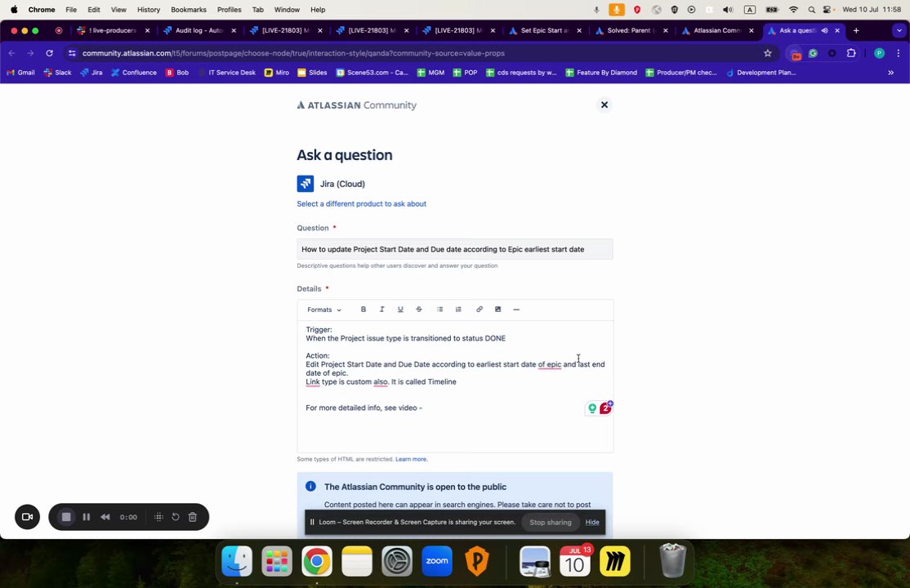Insert a horizontal rule in the editor
910x588 pixels.
click(x=516, y=310)
